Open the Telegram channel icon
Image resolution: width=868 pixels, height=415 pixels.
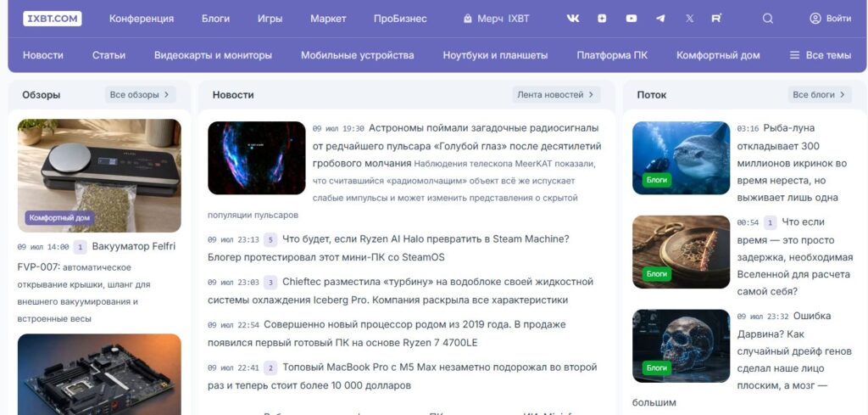click(660, 19)
